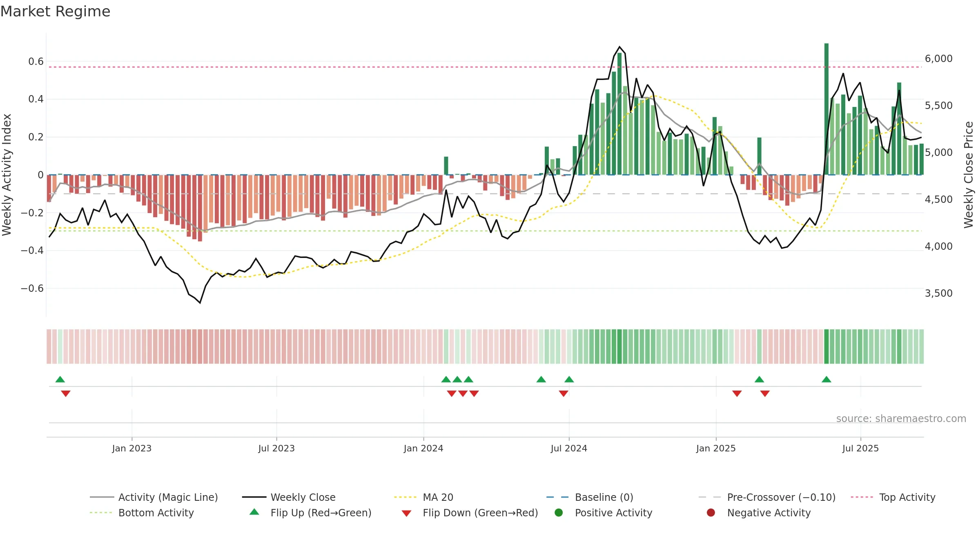The height and width of the screenshot is (551, 980).
Task: Toggle Bottom Activity legend entry
Action: (142, 513)
